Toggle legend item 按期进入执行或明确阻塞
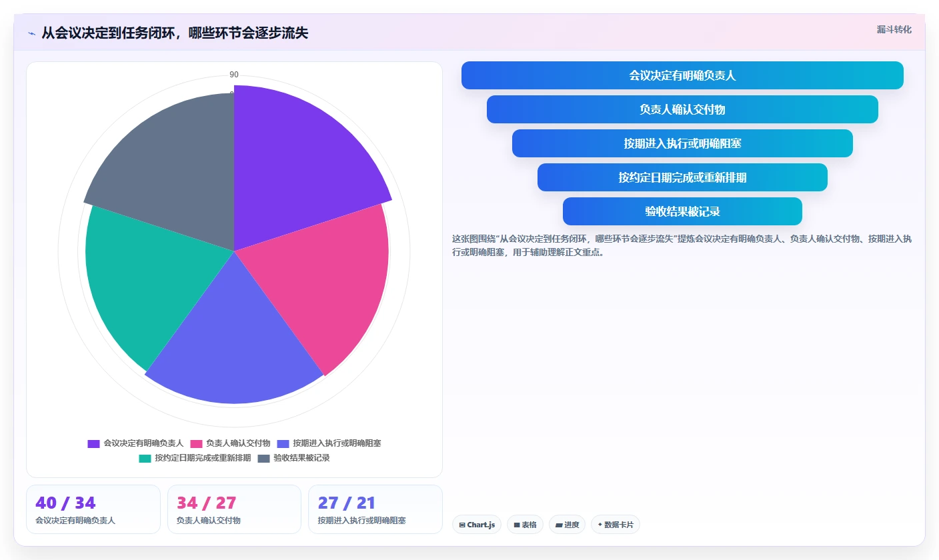939x560 pixels. pyautogui.click(x=329, y=443)
